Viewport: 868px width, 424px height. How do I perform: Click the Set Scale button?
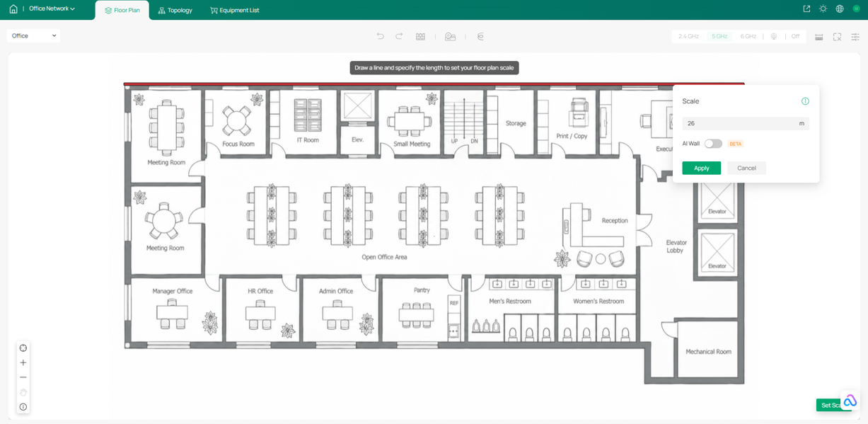(x=833, y=405)
